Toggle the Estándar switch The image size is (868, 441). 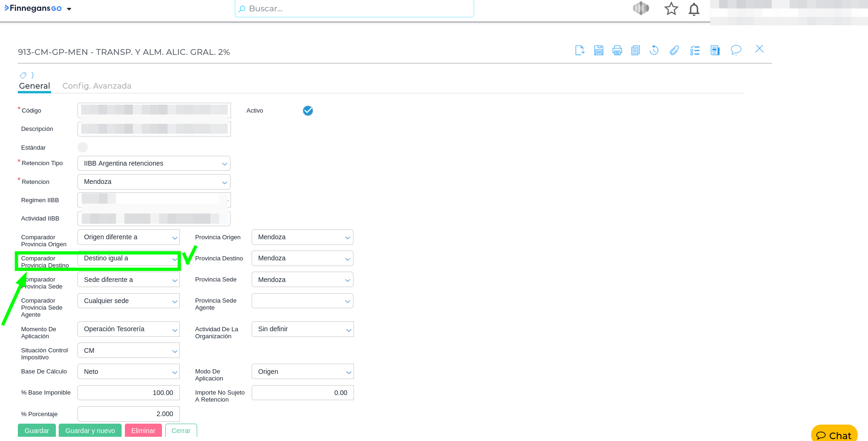pos(83,147)
